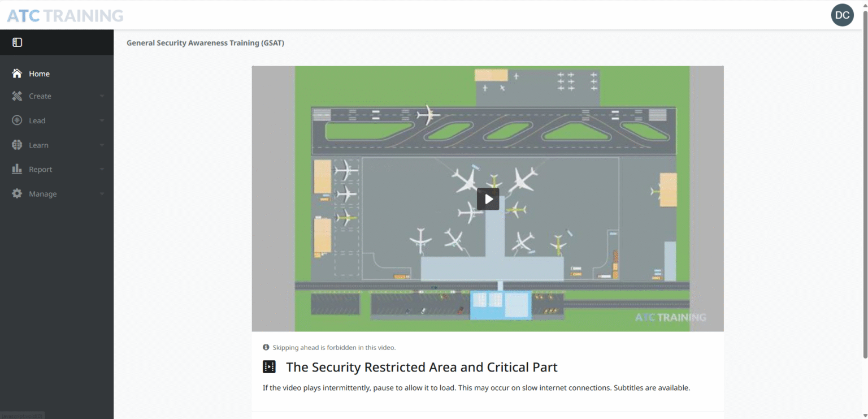Screen dimensions: 868x419
Task: Expand the Report menu chevron
Action: (x=102, y=170)
